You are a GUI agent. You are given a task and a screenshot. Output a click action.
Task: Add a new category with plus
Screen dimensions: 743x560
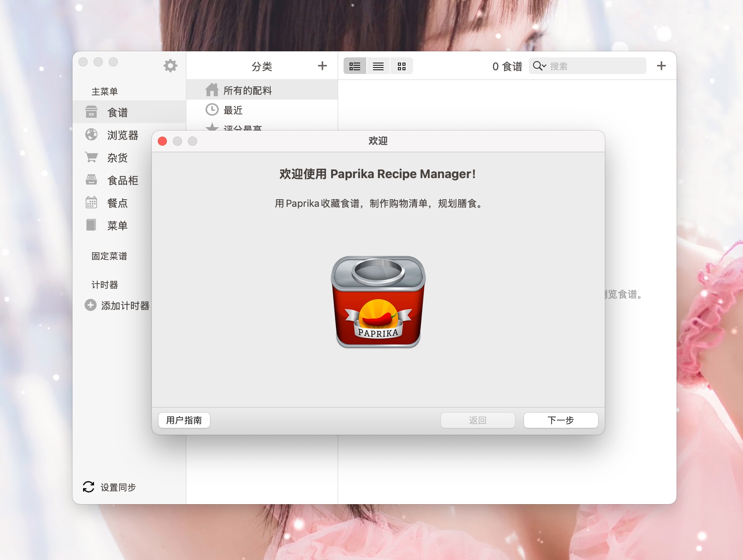click(322, 66)
